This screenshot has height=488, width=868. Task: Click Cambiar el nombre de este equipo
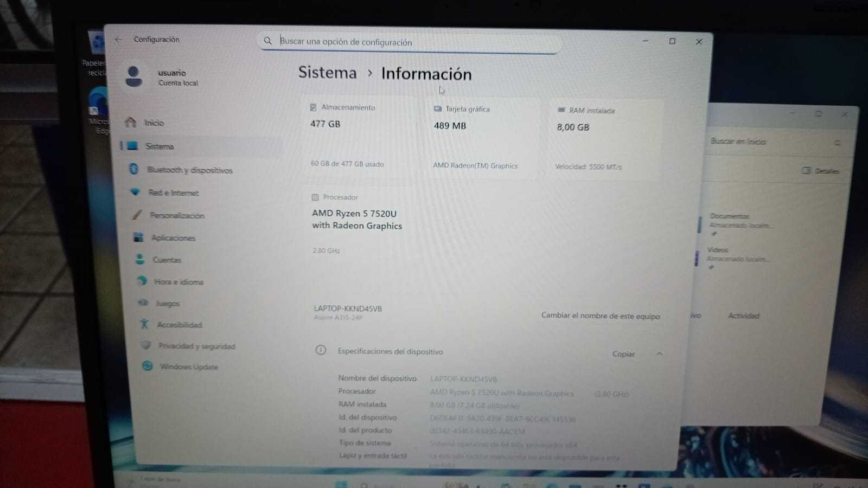pos(601,316)
